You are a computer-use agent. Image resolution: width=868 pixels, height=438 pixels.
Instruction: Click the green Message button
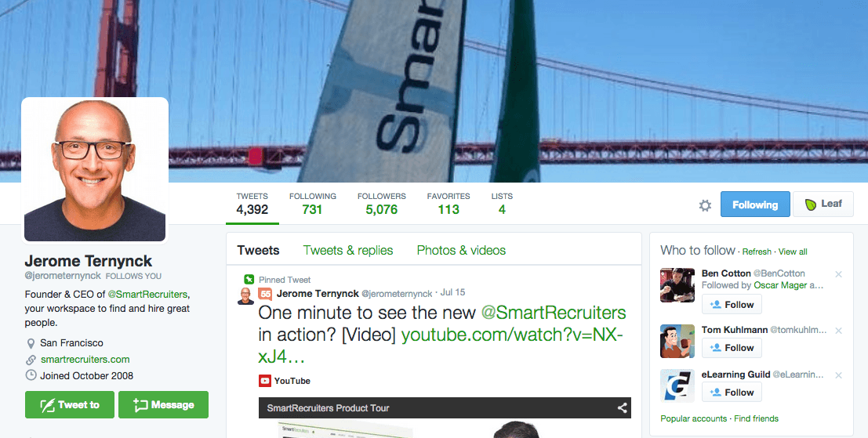pyautogui.click(x=163, y=405)
